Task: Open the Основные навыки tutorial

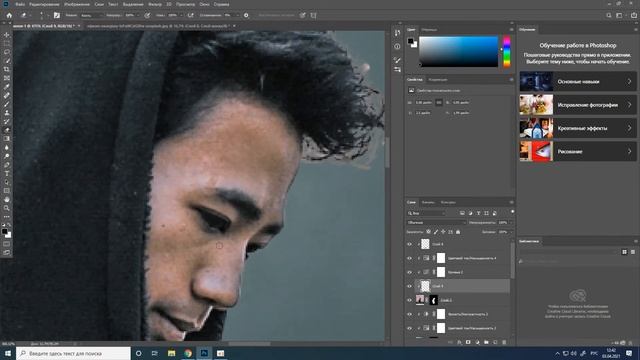Action: [x=578, y=82]
